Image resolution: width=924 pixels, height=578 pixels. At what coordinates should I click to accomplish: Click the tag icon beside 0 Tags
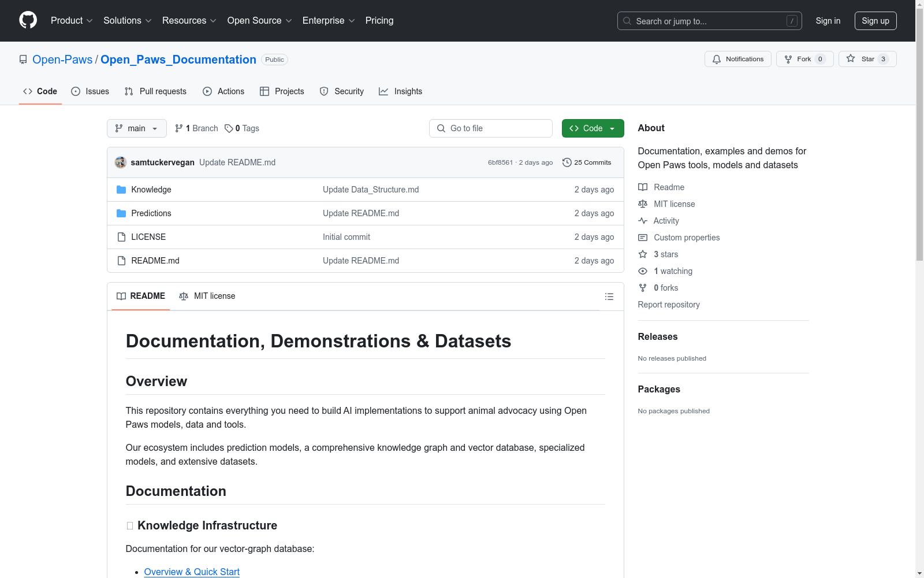(x=229, y=128)
